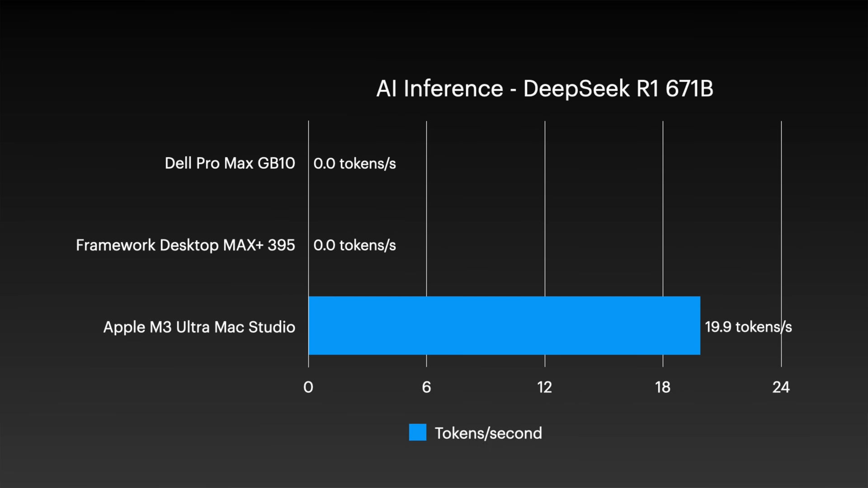Click the 19.9 tokens/s value label

pos(748,327)
